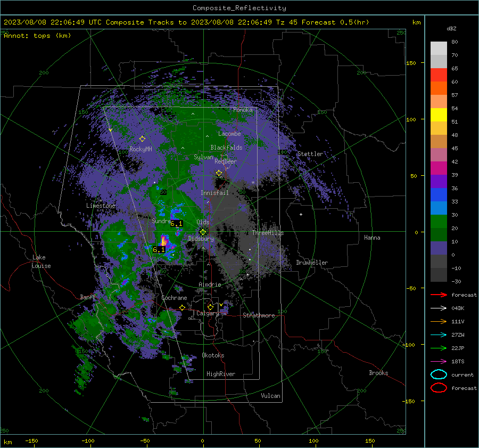The height and width of the screenshot is (448, 479).
Task: Click the yellow diamond marker above RedDeer label
Action: click(x=219, y=173)
